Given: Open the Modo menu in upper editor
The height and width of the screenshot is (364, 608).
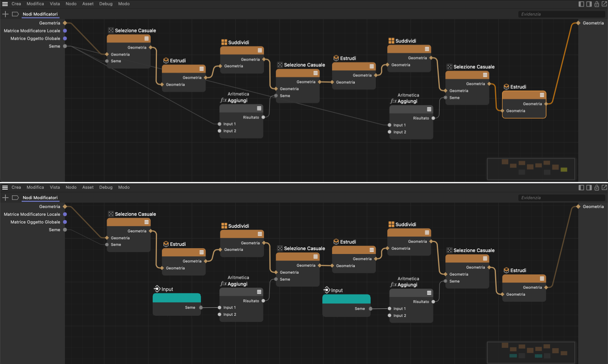Looking at the screenshot, I should point(124,4).
